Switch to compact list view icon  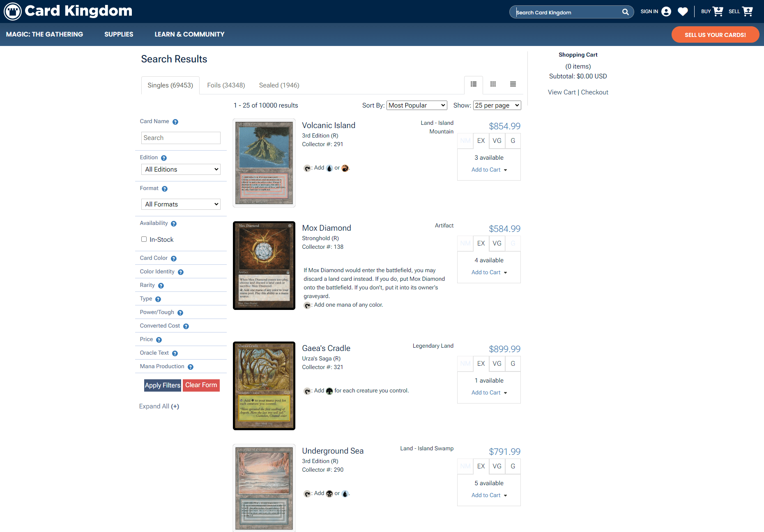click(513, 84)
